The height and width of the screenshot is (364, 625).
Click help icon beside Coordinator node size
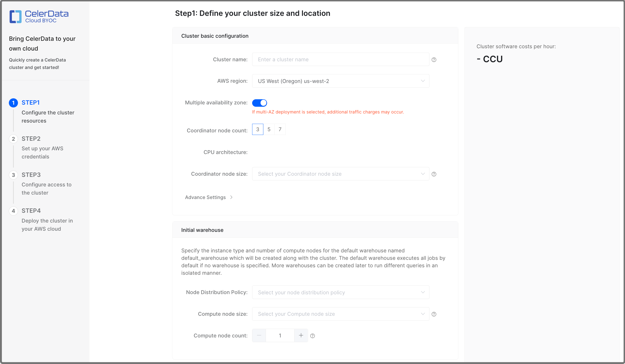[x=434, y=174]
